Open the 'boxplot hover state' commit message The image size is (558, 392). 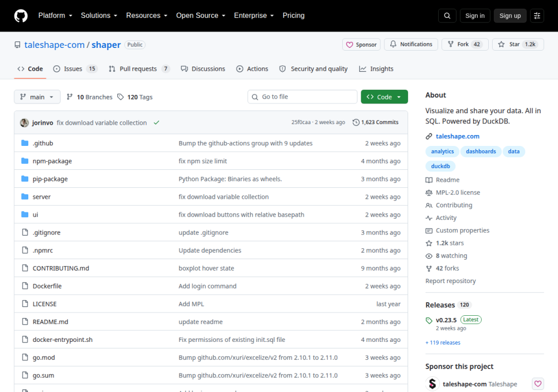click(x=207, y=268)
